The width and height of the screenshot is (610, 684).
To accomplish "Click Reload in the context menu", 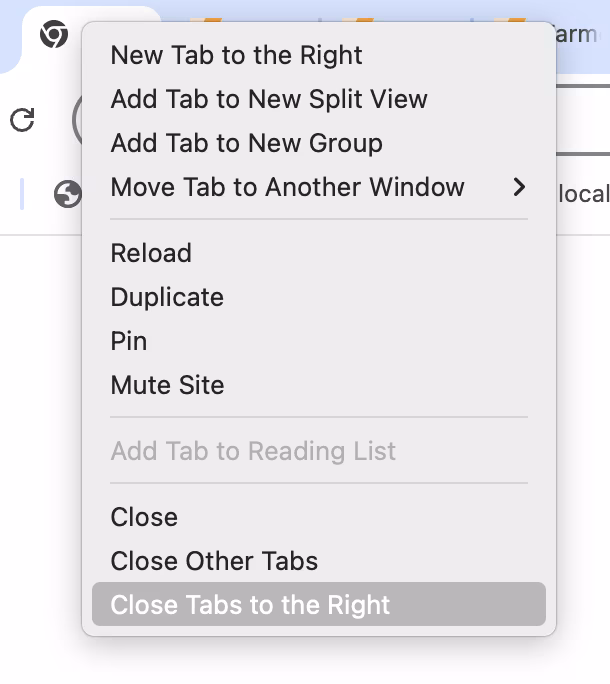I will (x=151, y=253).
